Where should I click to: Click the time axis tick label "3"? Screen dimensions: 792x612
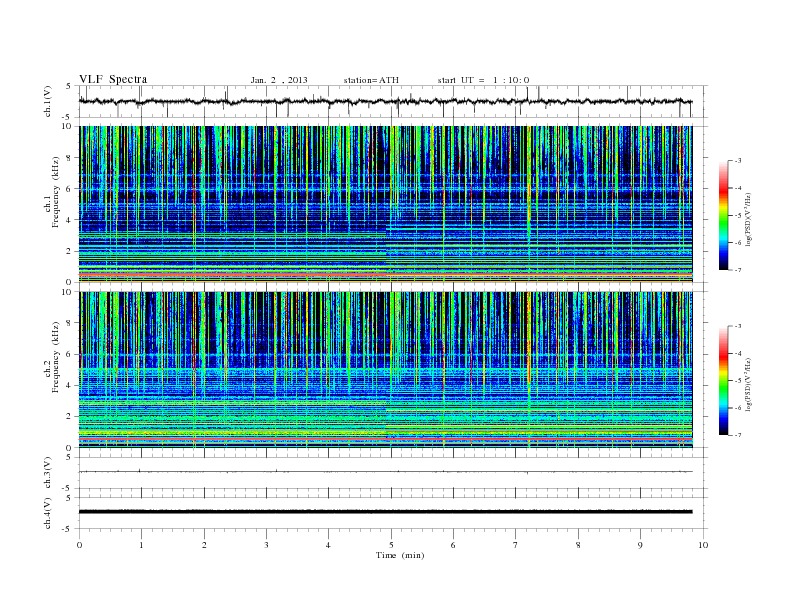pos(266,545)
